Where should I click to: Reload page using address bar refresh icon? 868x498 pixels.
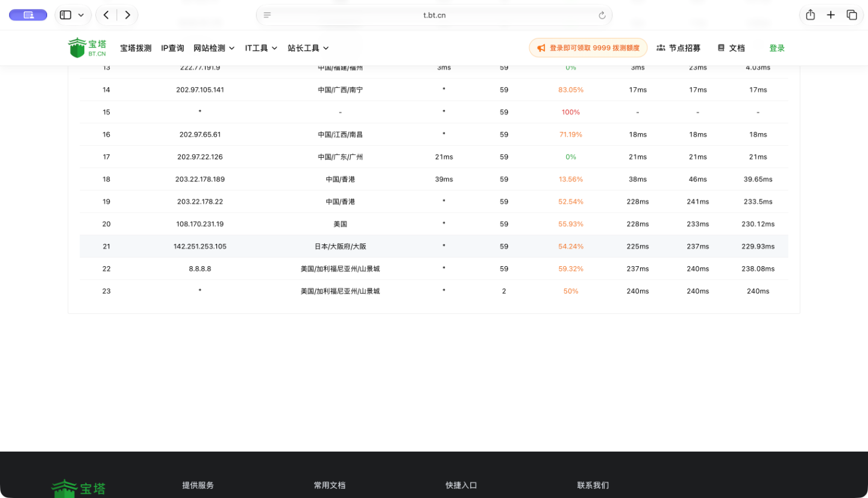tap(602, 15)
